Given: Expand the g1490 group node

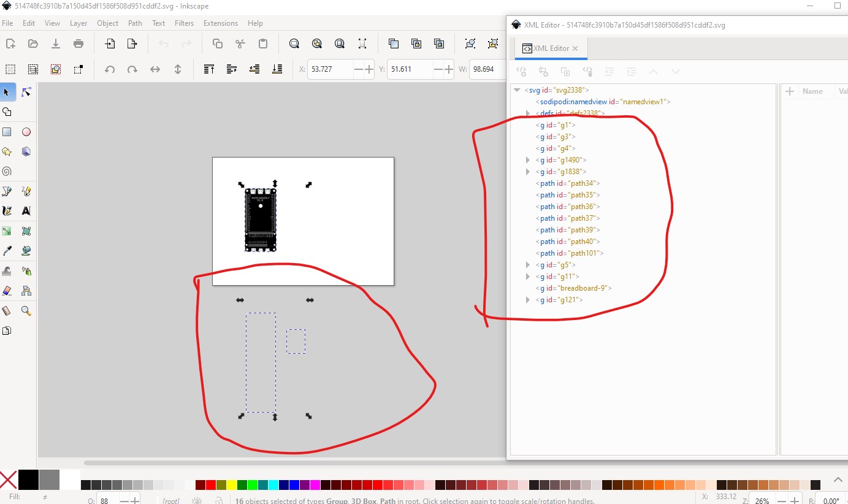Looking at the screenshot, I should coord(528,160).
